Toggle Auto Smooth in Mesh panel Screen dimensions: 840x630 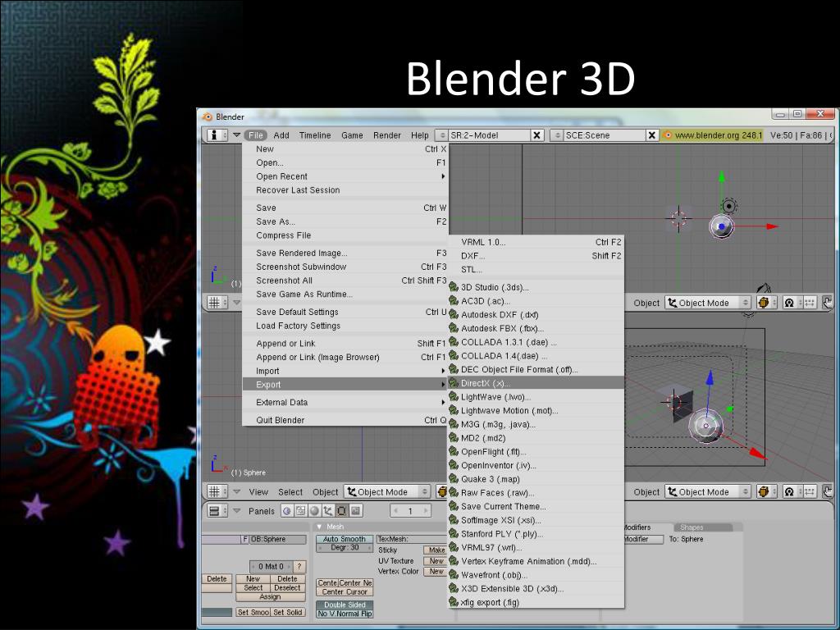pos(344,539)
